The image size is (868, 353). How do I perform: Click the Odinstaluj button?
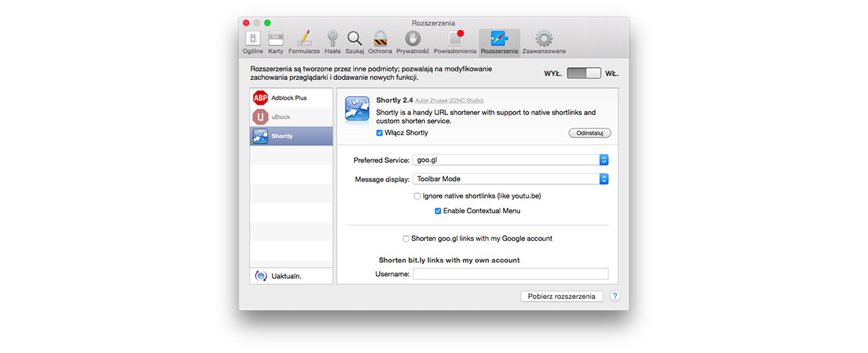point(589,133)
